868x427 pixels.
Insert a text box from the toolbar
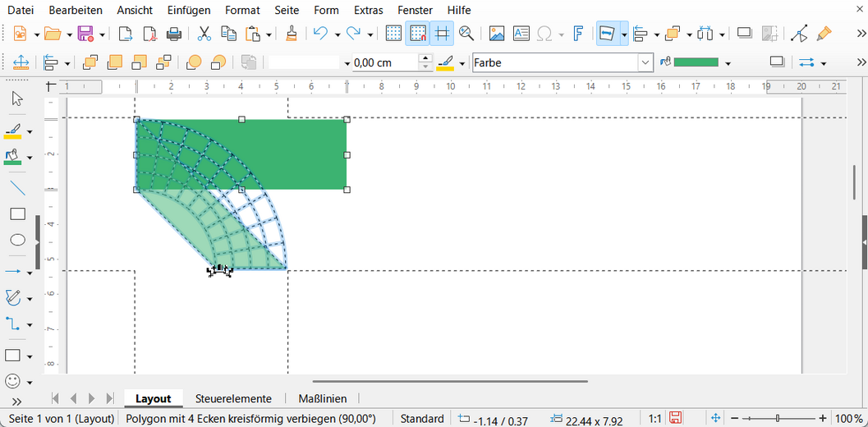coord(521,34)
